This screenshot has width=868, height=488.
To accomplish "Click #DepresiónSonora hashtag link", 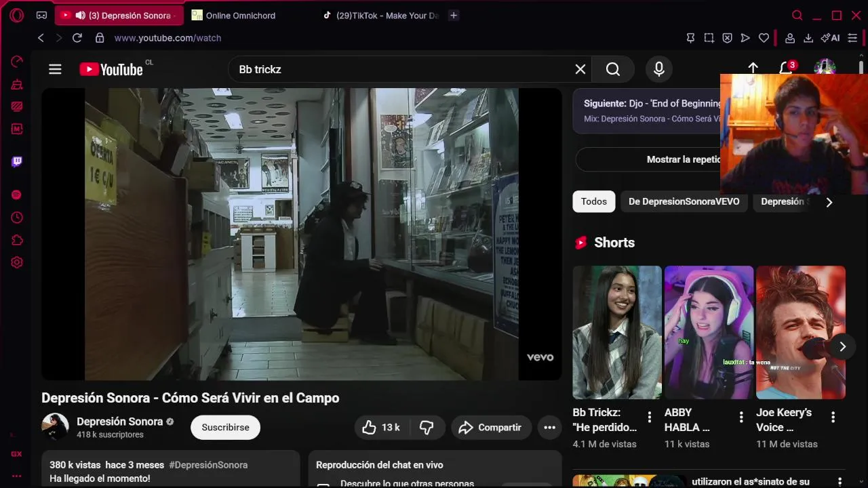I will [x=208, y=465].
